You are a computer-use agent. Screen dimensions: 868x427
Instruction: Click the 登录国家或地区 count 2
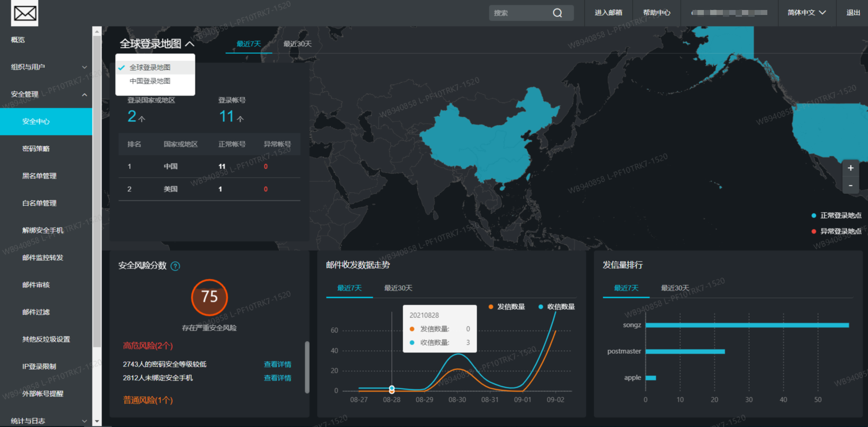[132, 117]
